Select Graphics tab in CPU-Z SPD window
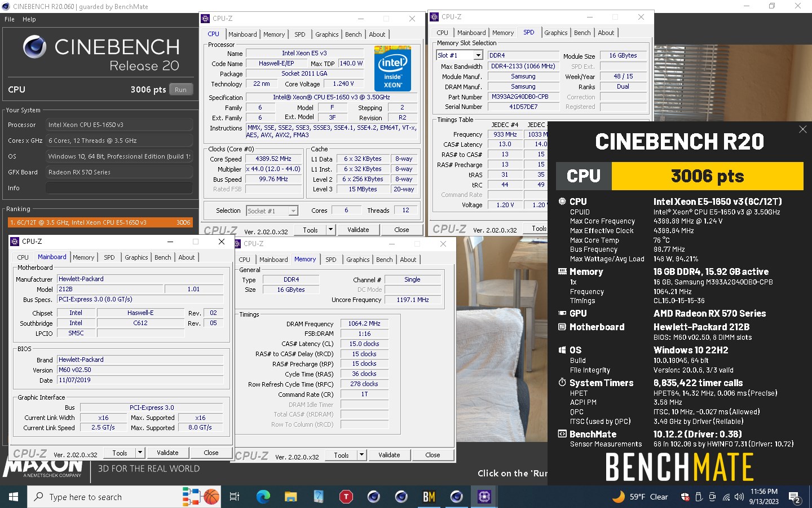The image size is (812, 508). point(555,33)
